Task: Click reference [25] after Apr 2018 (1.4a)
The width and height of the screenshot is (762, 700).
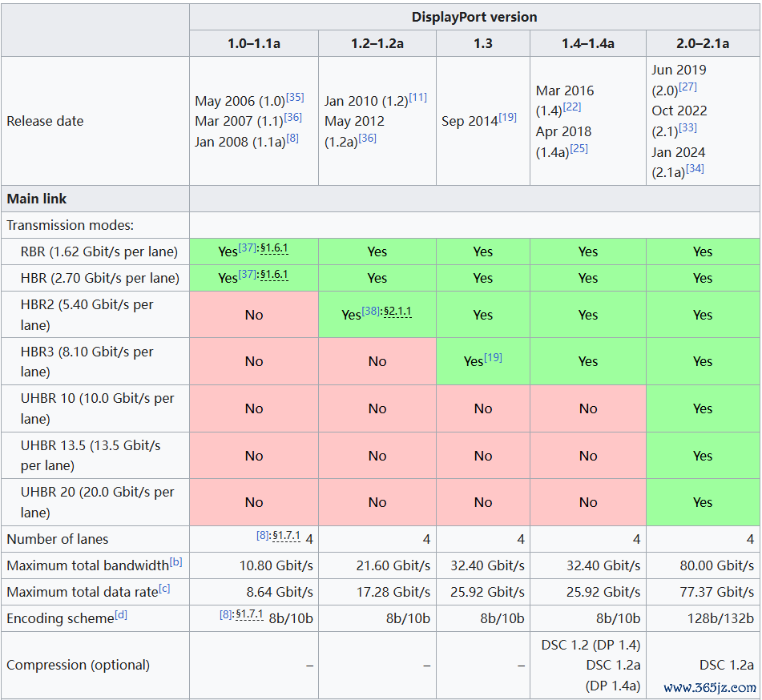Action: (x=579, y=148)
